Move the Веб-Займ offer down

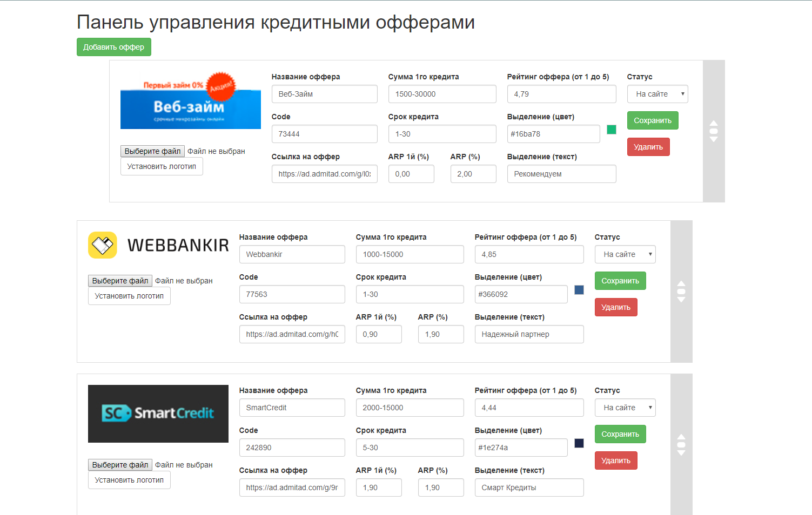(714, 139)
